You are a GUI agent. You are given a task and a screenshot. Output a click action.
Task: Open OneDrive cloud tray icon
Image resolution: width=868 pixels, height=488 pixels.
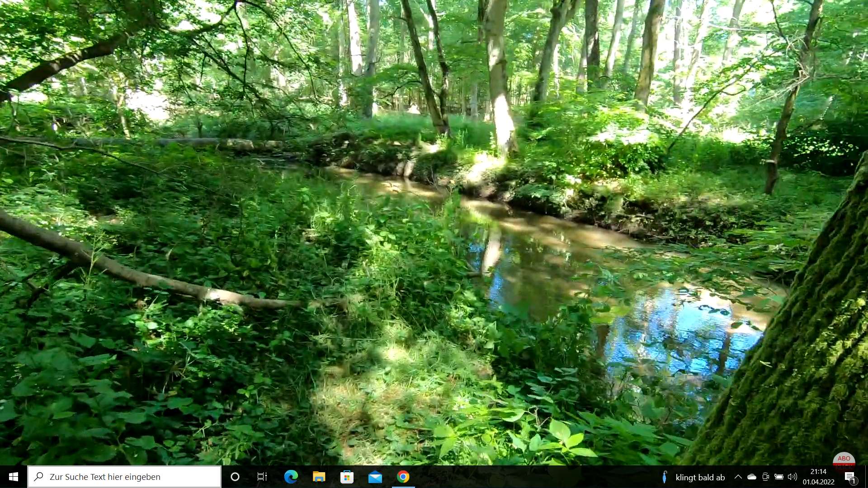(751, 477)
